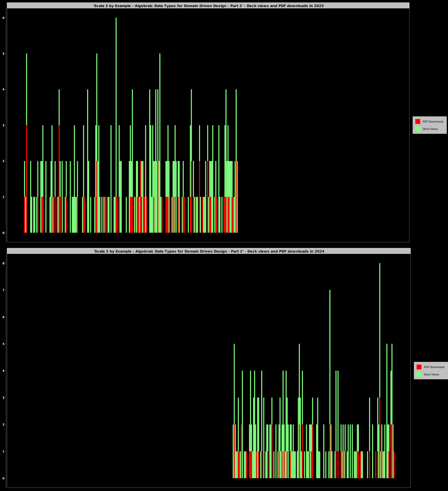The image size is (448, 491).
Task: Select the Deck Views label in the 2025 legend
Action: point(430,129)
